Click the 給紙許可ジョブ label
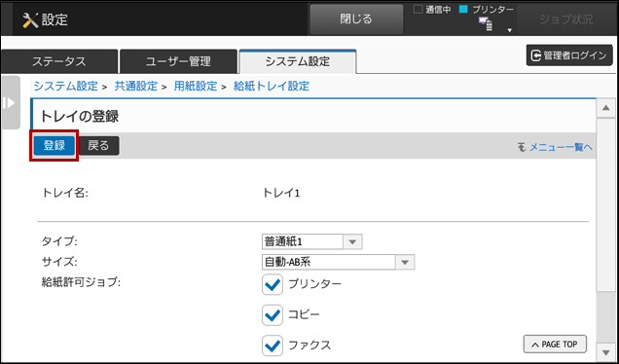The image size is (619, 364). (x=82, y=282)
